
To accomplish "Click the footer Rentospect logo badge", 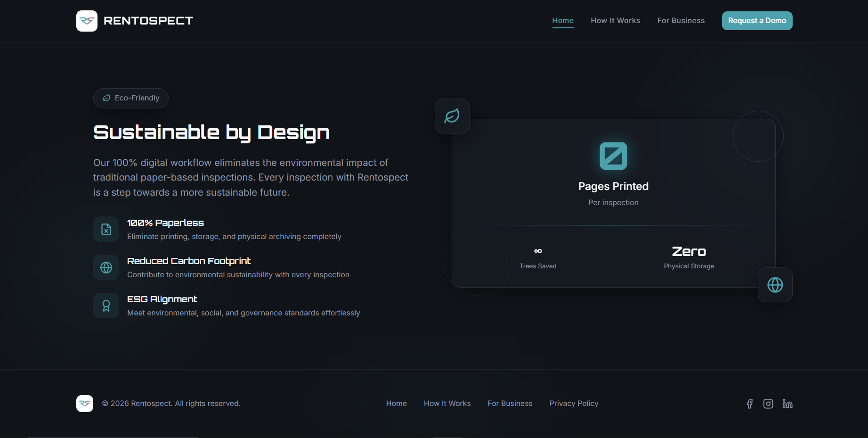I will [x=85, y=404].
